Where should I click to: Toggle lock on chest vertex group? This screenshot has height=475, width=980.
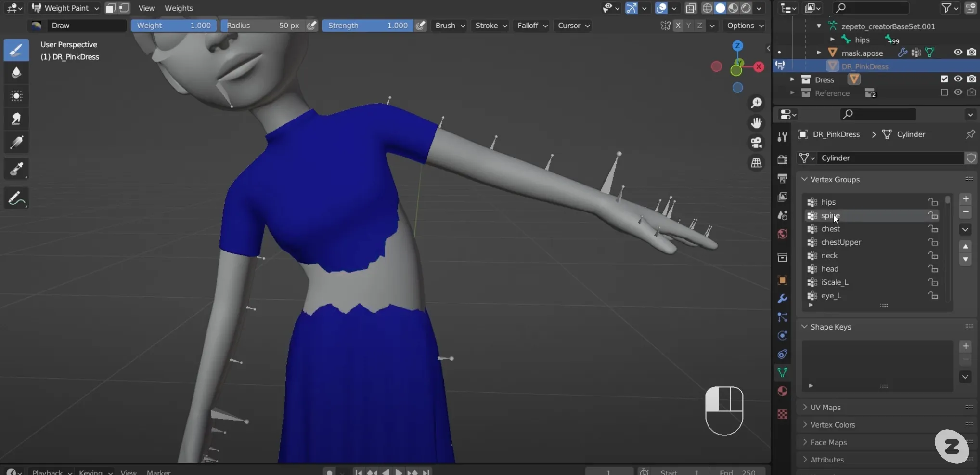(933, 229)
